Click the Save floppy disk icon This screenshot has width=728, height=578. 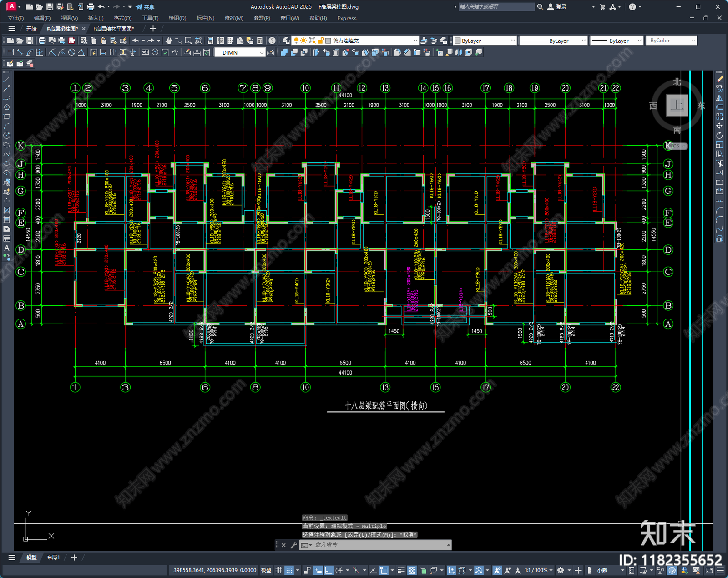click(30, 41)
